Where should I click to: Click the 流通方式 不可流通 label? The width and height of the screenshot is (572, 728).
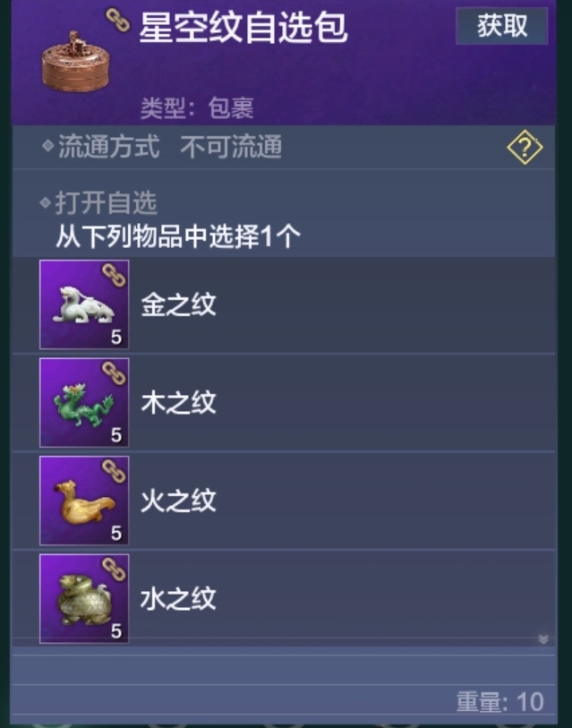click(170, 147)
